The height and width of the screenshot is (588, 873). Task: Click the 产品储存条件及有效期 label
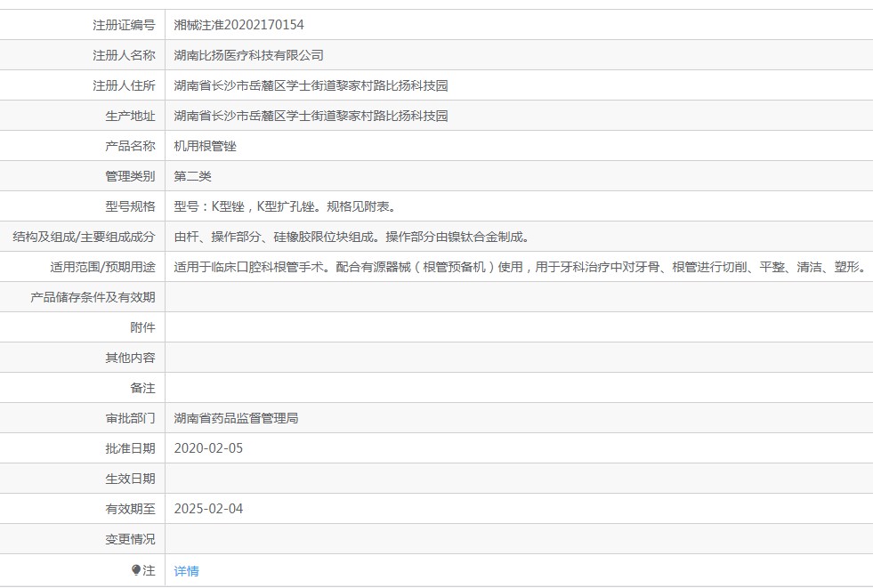(93, 297)
